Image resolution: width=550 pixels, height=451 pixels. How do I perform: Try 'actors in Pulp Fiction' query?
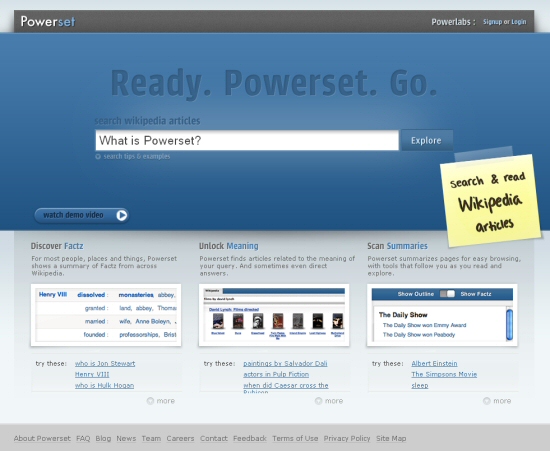[276, 375]
